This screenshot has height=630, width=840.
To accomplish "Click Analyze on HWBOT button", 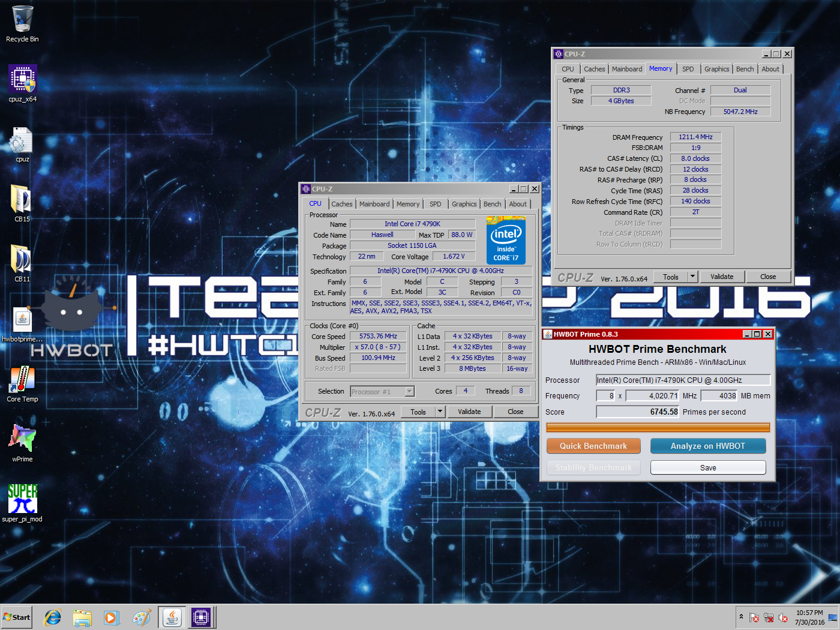I will [x=708, y=446].
